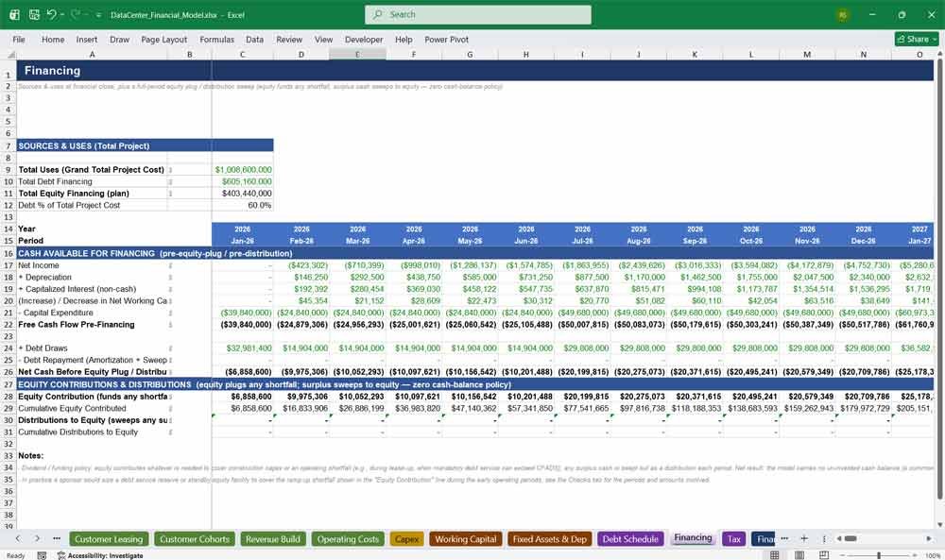Switch to Operating Costs sheet tab

point(348,539)
